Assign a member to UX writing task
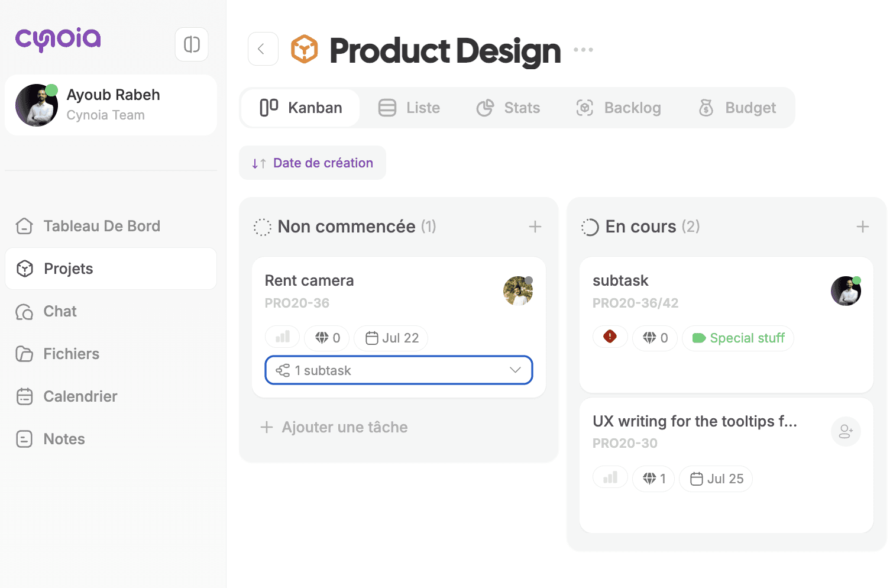The width and height of the screenshot is (893, 588). click(x=845, y=432)
